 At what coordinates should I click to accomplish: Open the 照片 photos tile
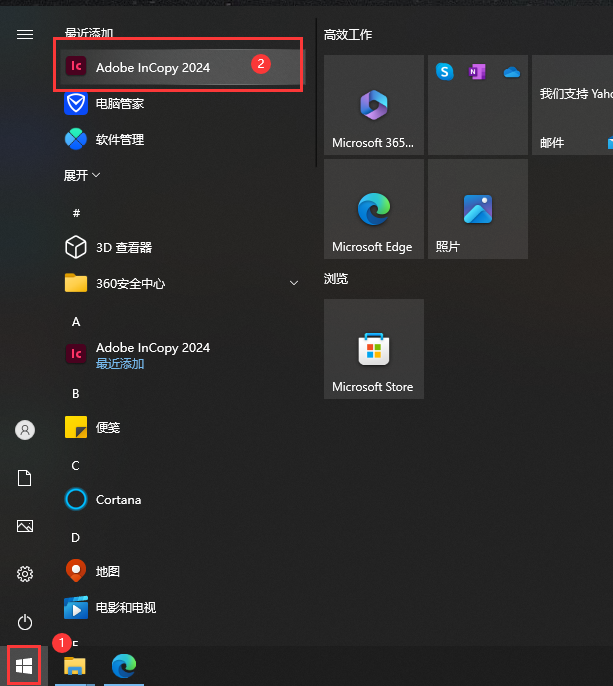(x=477, y=209)
